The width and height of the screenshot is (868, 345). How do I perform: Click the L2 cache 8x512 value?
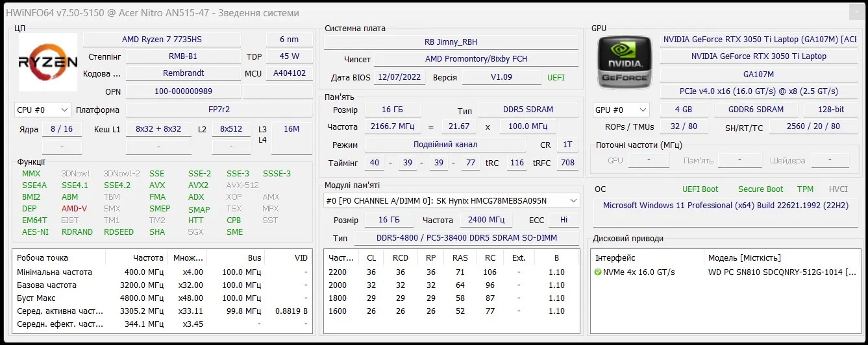click(231, 129)
